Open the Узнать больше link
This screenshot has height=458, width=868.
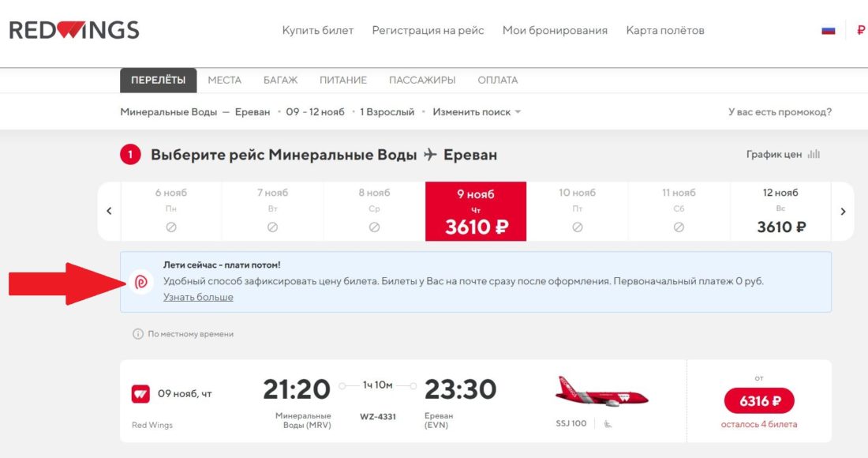200,296
